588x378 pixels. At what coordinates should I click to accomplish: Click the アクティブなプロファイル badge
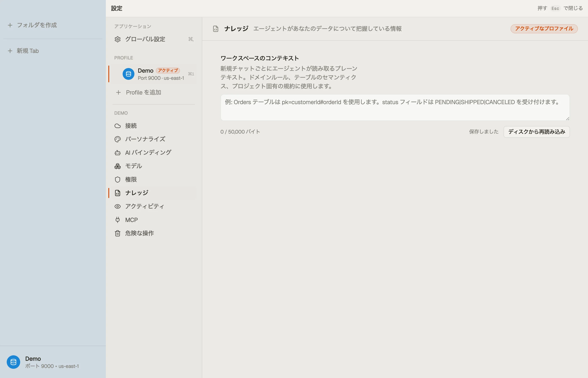[x=544, y=29]
